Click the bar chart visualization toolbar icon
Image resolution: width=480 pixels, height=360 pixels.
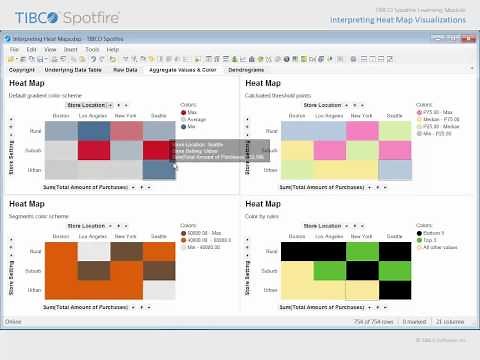point(234,59)
